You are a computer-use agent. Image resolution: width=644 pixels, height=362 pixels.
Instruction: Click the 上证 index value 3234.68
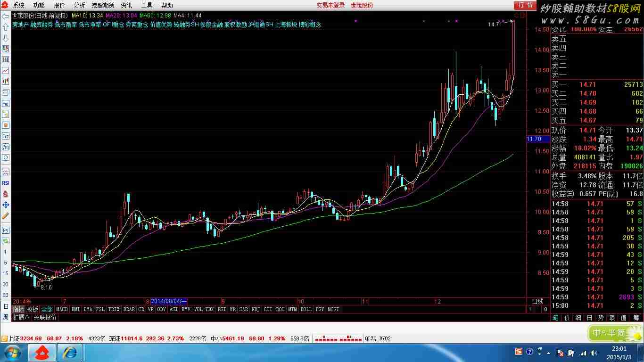(32, 338)
